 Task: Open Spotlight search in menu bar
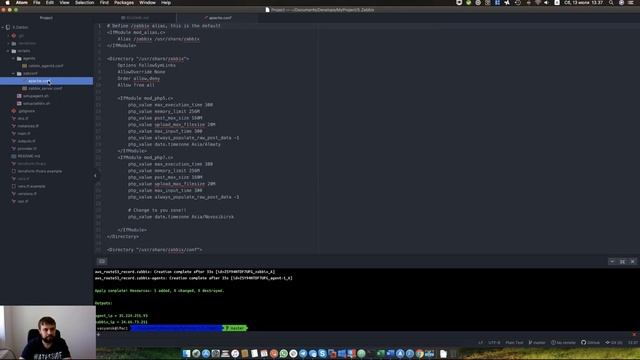pos(611,2)
